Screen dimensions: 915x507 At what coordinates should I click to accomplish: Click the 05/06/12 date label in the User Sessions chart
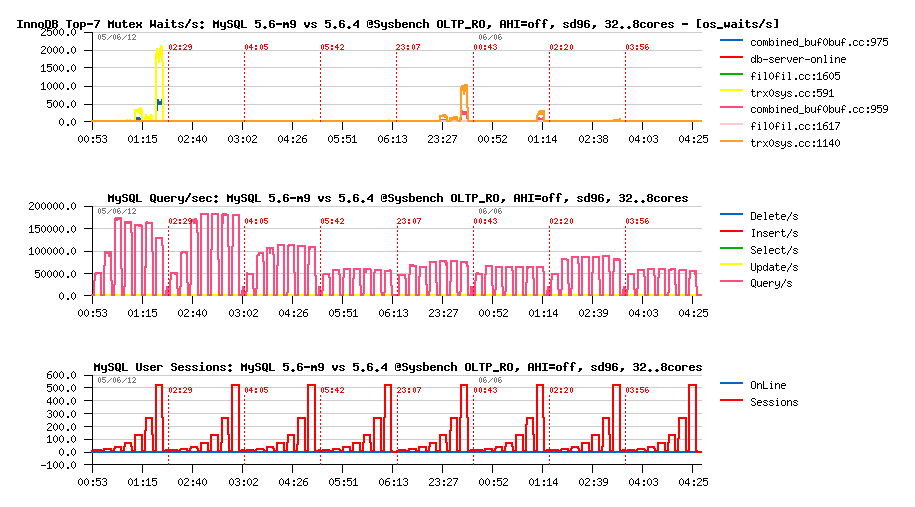coord(117,380)
